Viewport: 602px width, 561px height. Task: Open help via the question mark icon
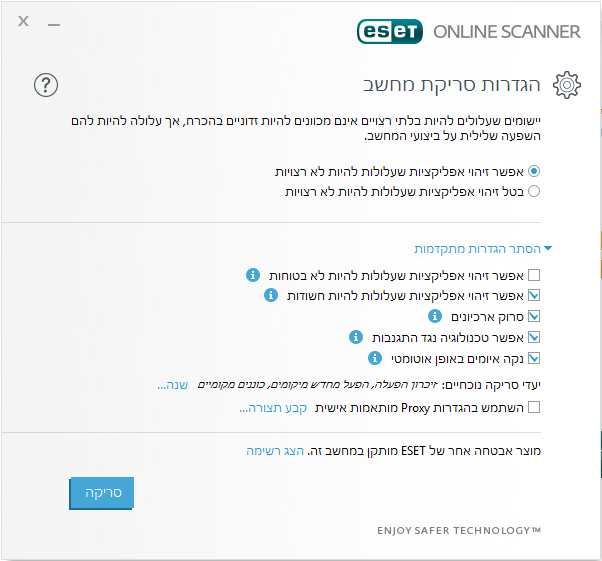point(46,85)
